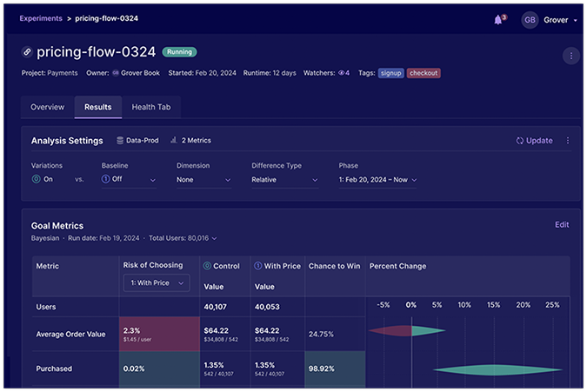Open the Baseline Off dropdown
Screen dimensions: 587x392
[129, 180]
